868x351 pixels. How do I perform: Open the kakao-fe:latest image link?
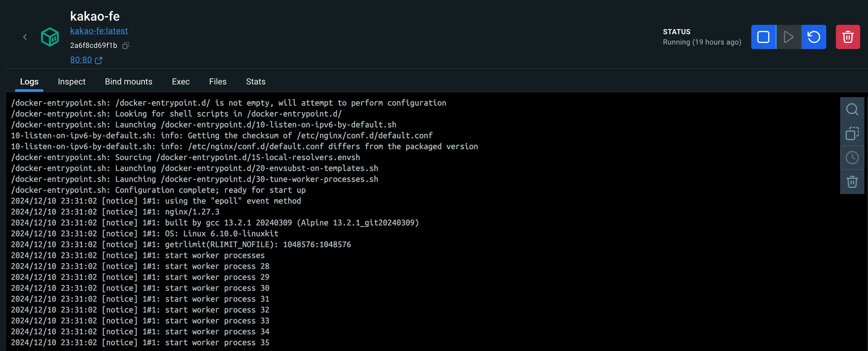point(99,31)
